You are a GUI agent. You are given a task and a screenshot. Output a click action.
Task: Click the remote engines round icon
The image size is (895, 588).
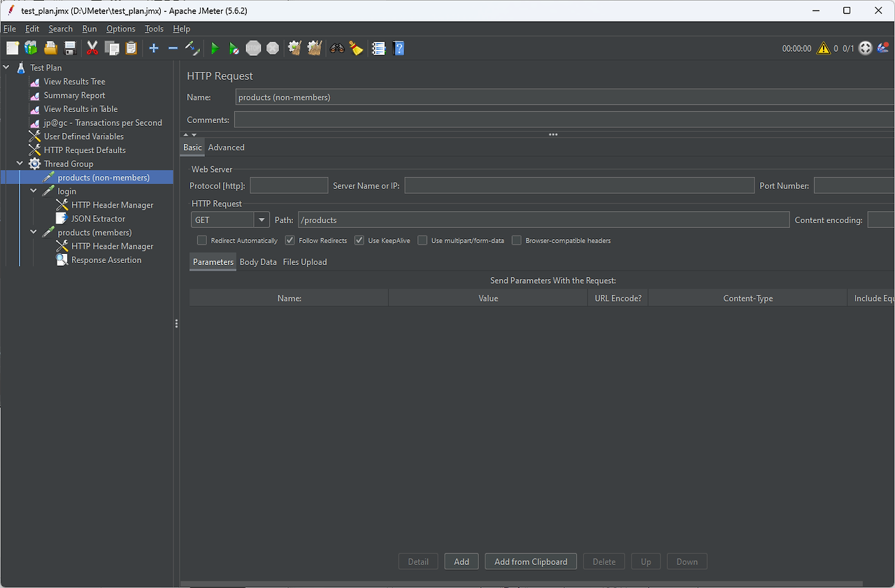click(866, 48)
